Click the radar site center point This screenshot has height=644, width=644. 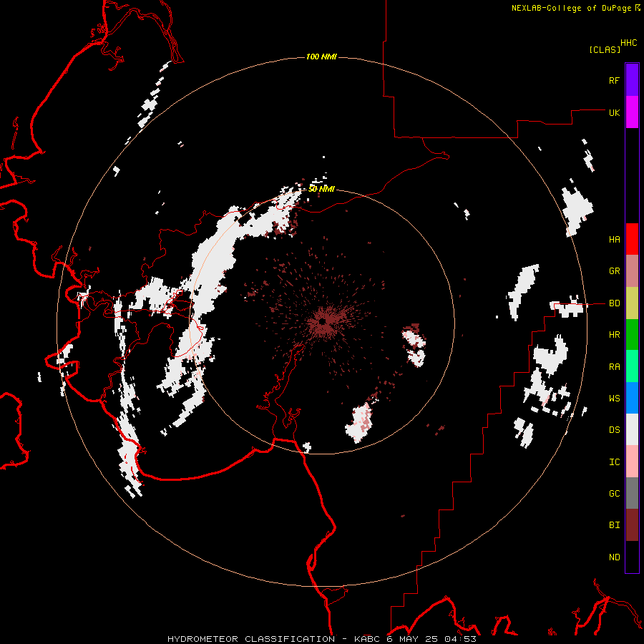pos(323,321)
